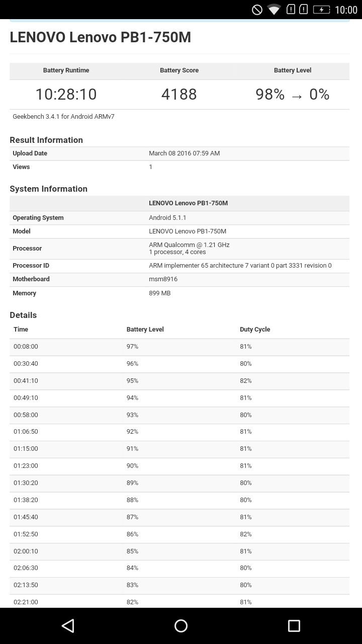The height and width of the screenshot is (644, 362).
Task: Tap the Battery Runtime value 10:28:10
Action: click(66, 94)
